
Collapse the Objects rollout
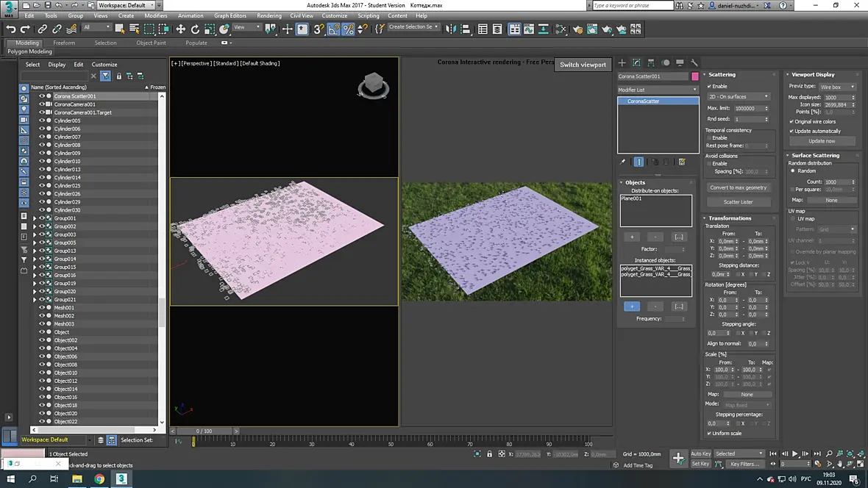tap(635, 182)
